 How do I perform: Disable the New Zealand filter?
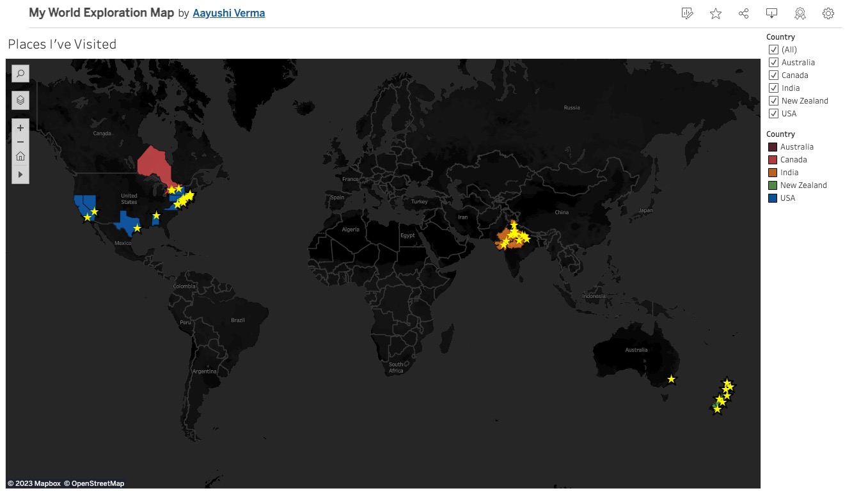[773, 100]
